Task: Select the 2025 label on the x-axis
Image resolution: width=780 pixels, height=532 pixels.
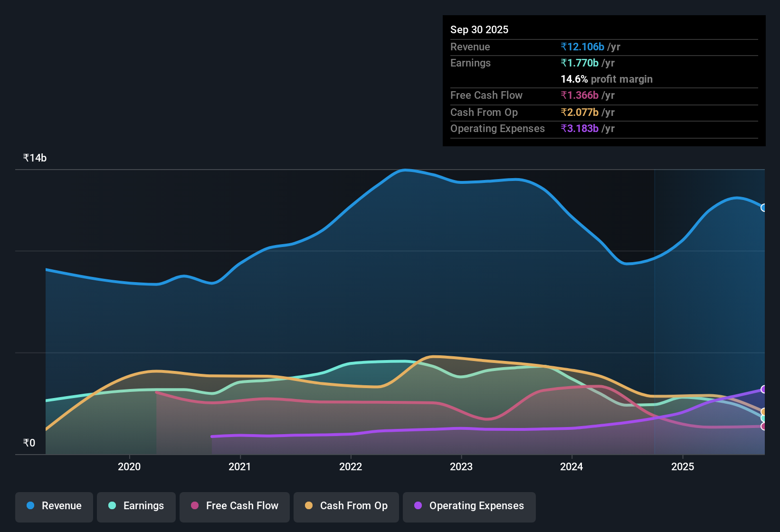Action: pos(683,467)
